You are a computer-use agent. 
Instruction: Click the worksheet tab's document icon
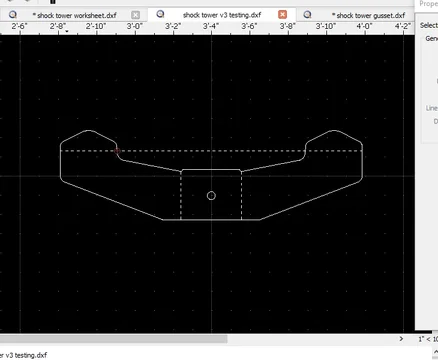pos(13,15)
